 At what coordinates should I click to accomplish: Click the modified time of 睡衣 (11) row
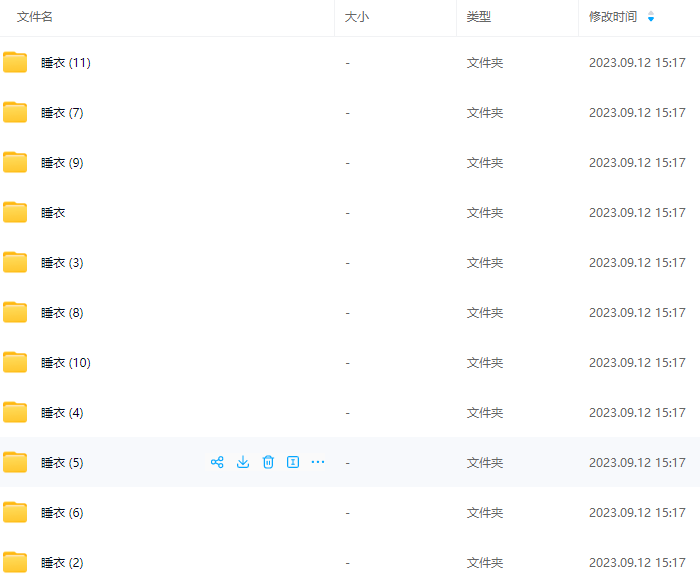pos(637,63)
